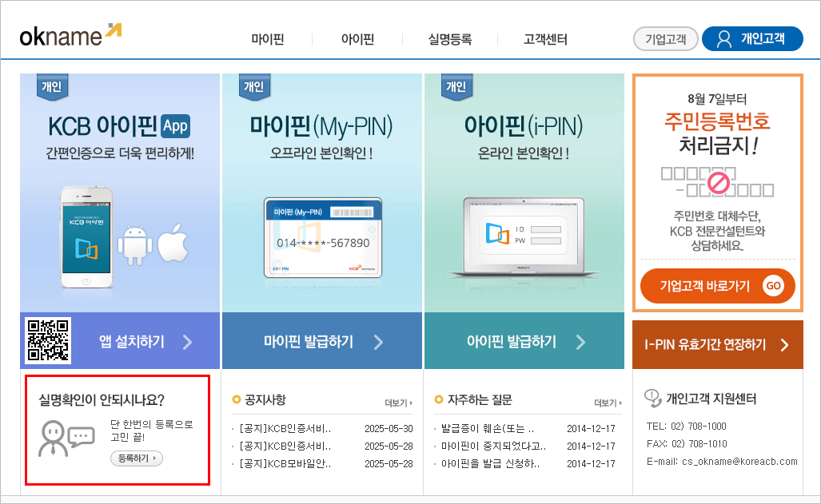The width and height of the screenshot is (821, 504).
Task: Click the 자주하는 질문 orange bullet icon
Action: pos(439,400)
